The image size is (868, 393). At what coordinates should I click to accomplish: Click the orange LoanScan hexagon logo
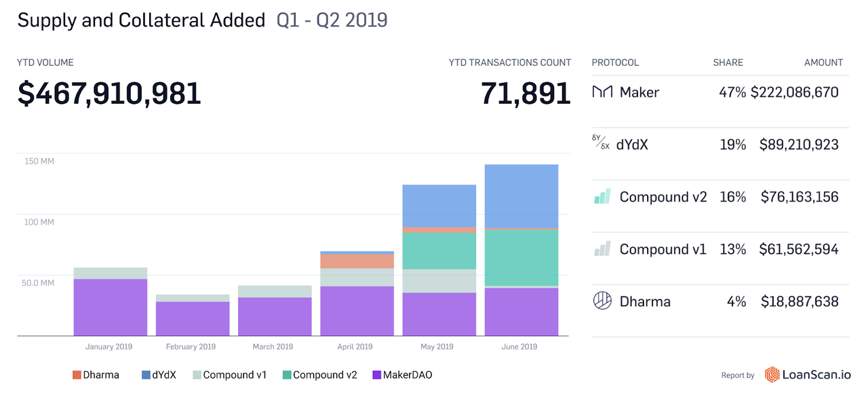772,375
